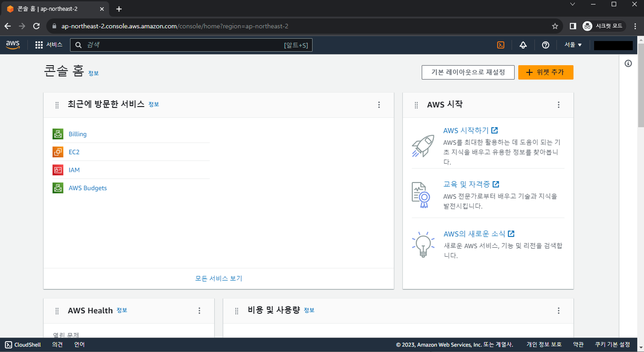Screen dimensions: 644x352
Task: Bookmark page with the star icon
Action: tap(555, 26)
